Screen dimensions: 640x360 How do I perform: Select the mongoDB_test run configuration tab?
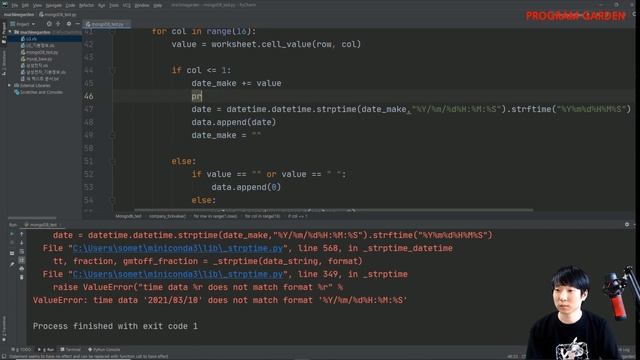41,225
